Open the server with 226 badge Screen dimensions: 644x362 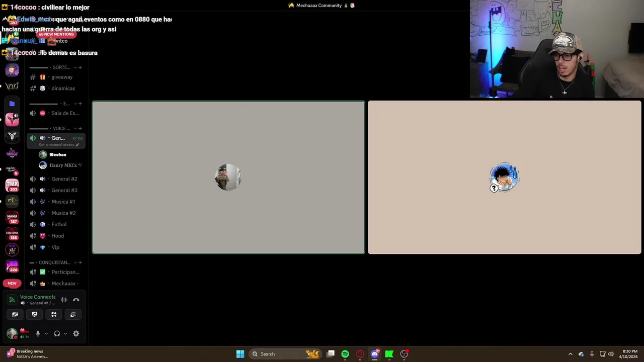pos(12,265)
